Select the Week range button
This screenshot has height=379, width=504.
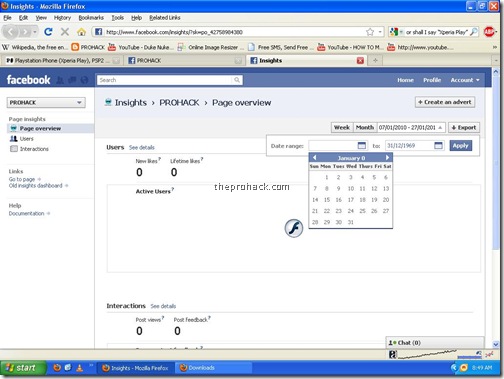[342, 127]
